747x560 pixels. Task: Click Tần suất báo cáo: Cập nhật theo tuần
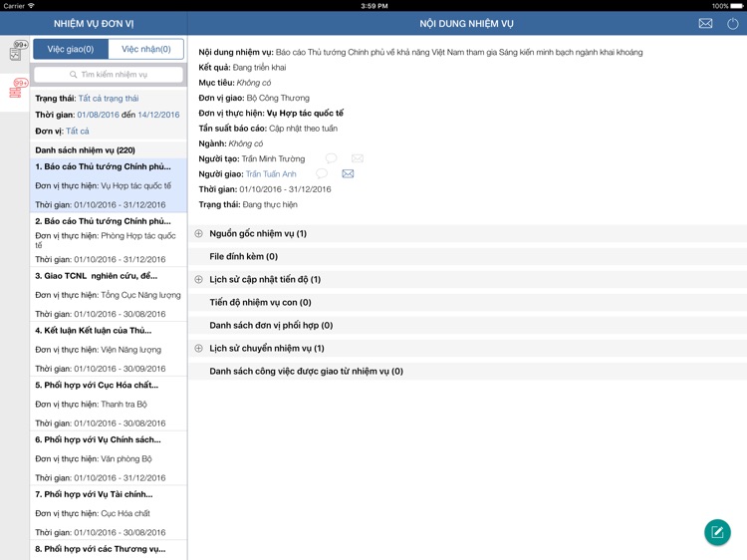tap(268, 129)
